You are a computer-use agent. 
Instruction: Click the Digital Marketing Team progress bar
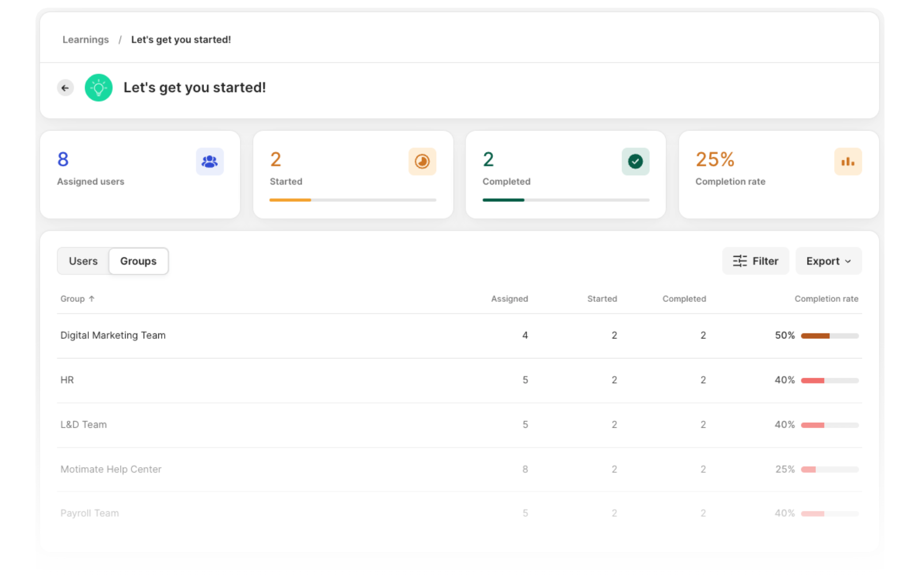point(830,336)
